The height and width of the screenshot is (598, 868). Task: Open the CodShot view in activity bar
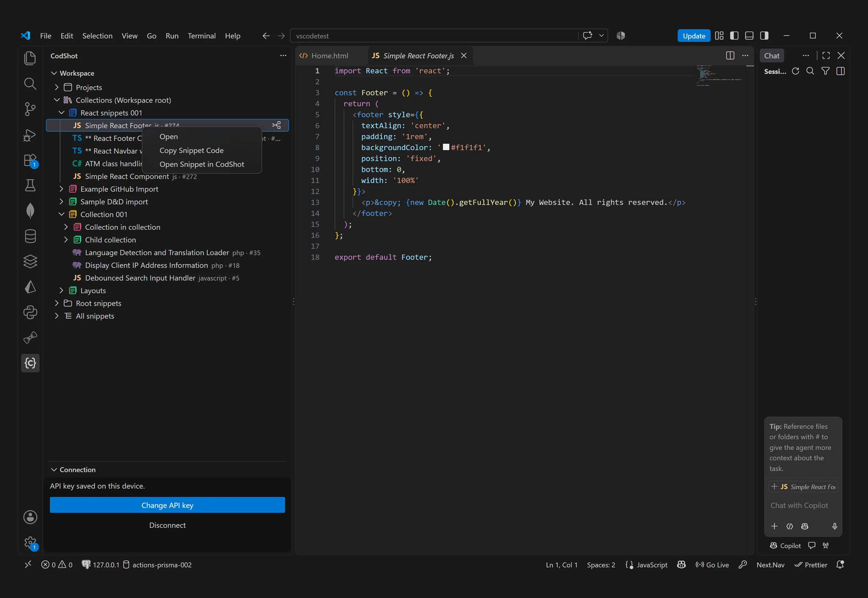coord(30,363)
